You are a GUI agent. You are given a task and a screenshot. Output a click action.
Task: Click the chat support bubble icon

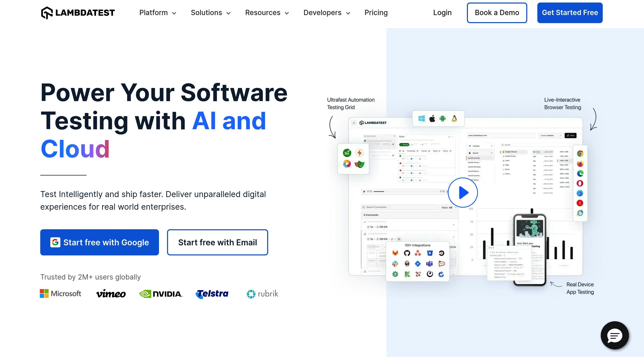click(x=615, y=335)
